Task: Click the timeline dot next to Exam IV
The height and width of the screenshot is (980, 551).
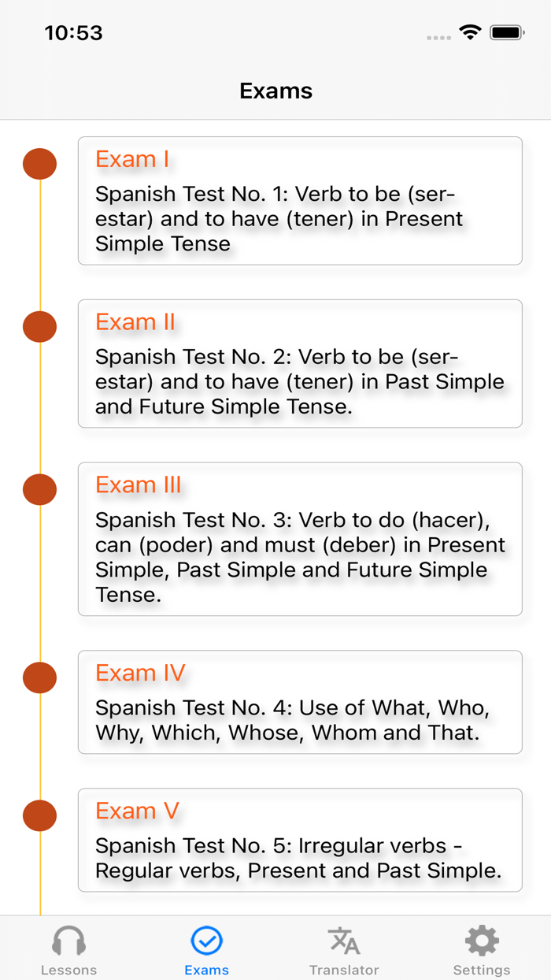Action: click(40, 677)
